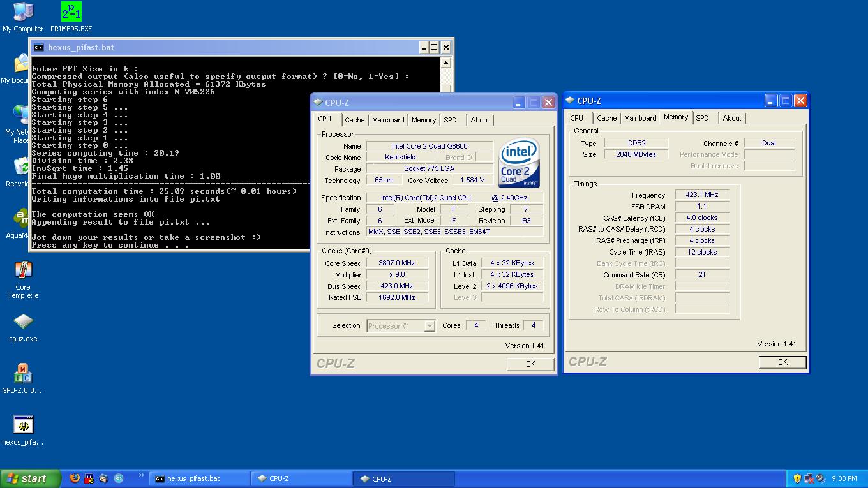The height and width of the screenshot is (488, 868).
Task: Click the console window title bar C:\ icon
Action: point(39,47)
